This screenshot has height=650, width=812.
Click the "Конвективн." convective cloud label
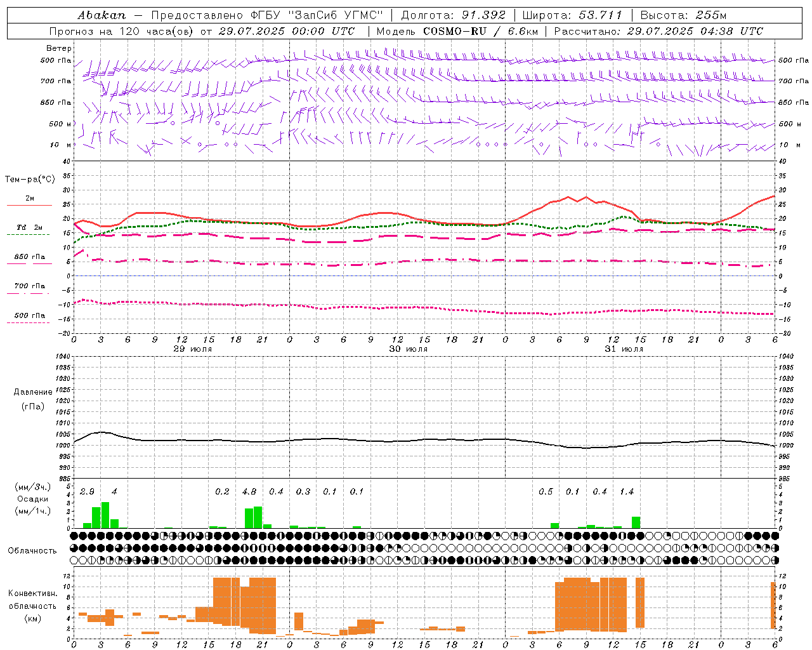(x=32, y=594)
